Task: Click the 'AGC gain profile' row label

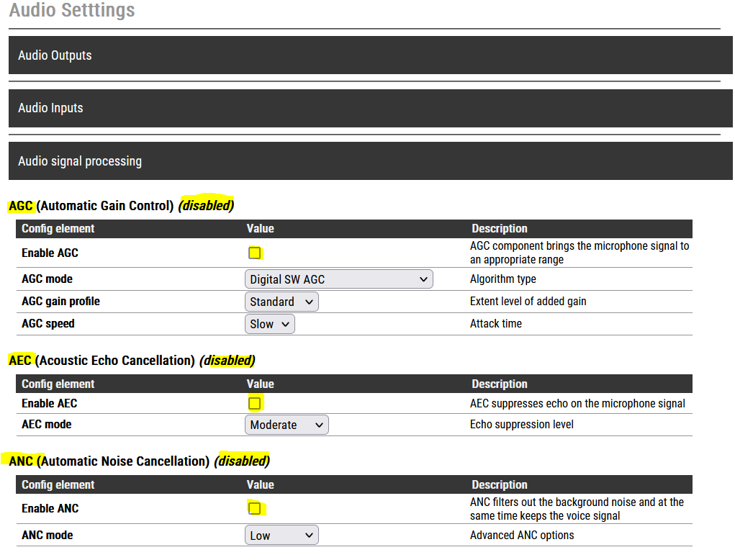Action: pos(60,302)
